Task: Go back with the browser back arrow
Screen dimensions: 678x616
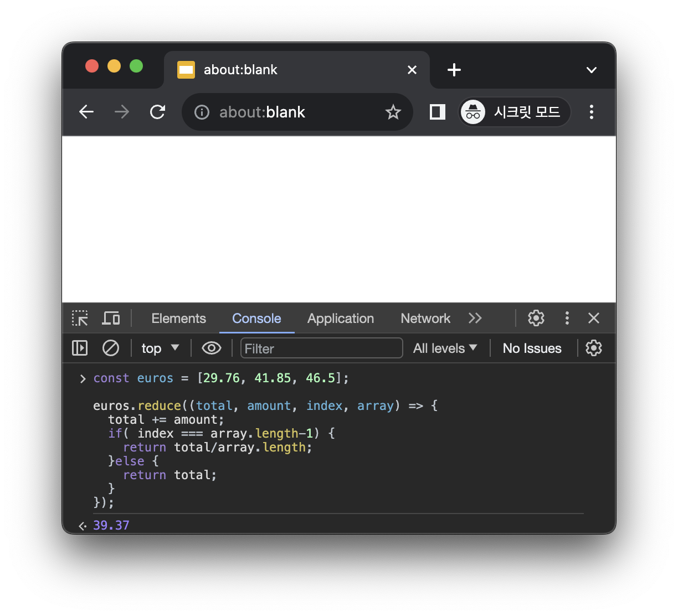Action: click(86, 112)
